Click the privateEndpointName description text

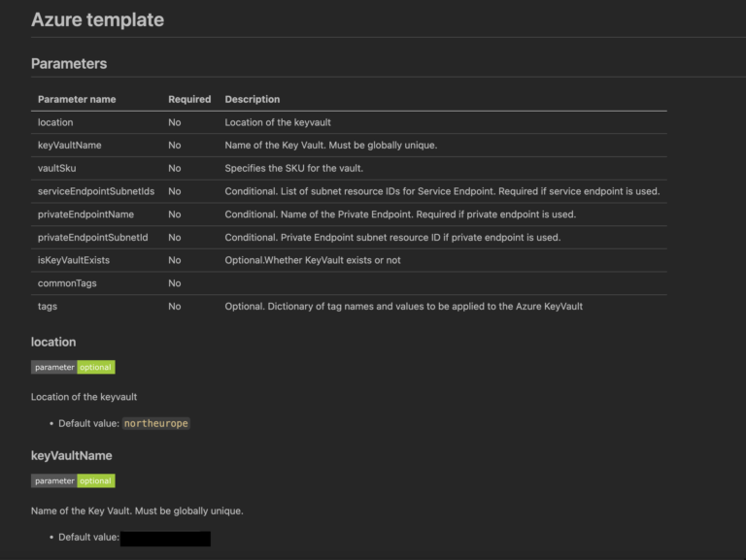tap(400, 214)
